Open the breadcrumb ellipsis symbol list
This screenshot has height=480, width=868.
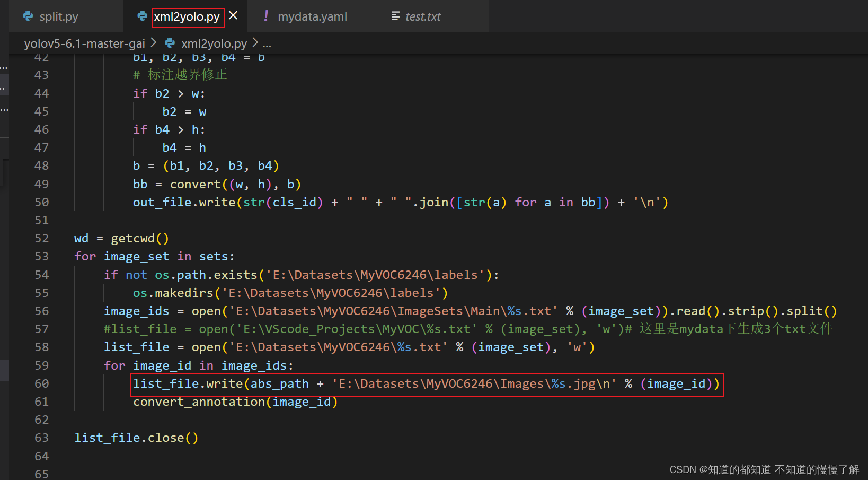pos(267,43)
